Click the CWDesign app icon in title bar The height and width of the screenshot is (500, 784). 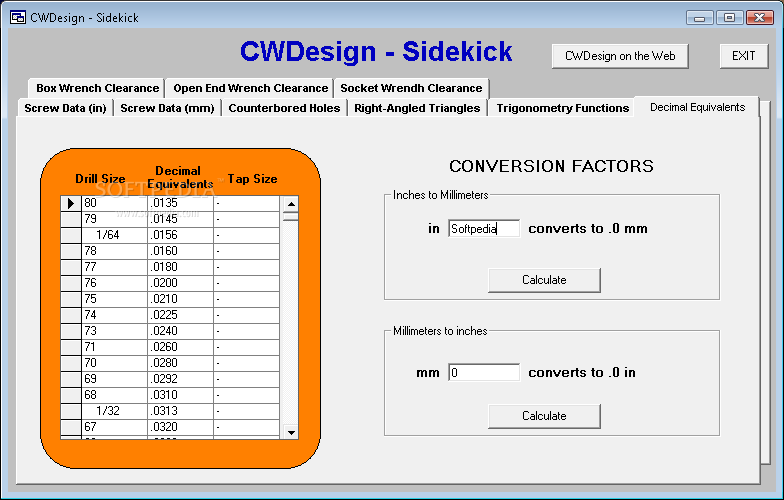click(x=18, y=17)
